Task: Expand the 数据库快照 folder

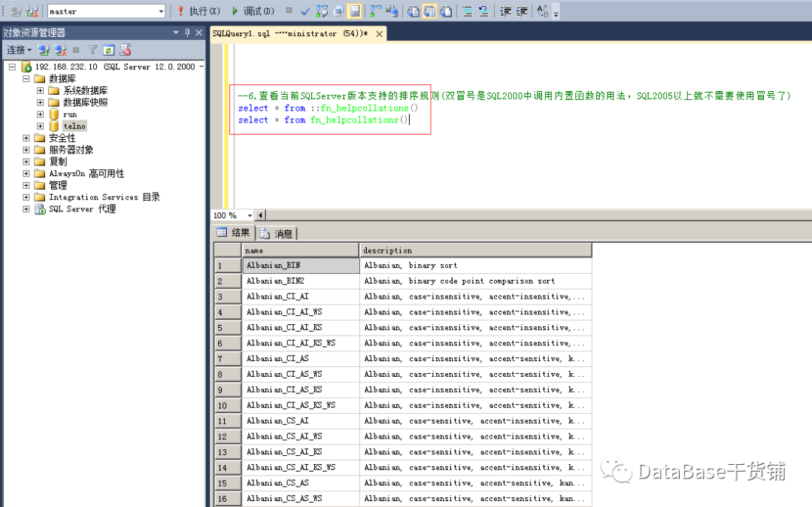Action: 40,102
